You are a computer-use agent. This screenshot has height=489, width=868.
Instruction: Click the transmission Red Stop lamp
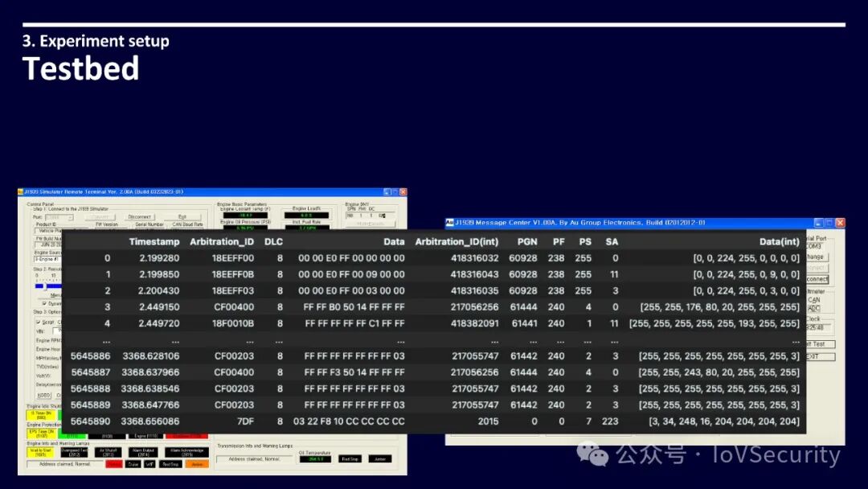(350, 458)
